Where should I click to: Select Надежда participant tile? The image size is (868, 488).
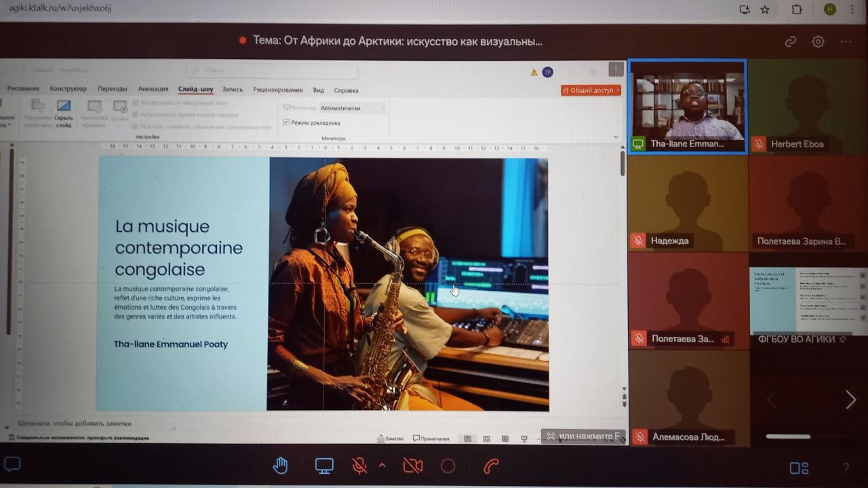pyautogui.click(x=687, y=204)
